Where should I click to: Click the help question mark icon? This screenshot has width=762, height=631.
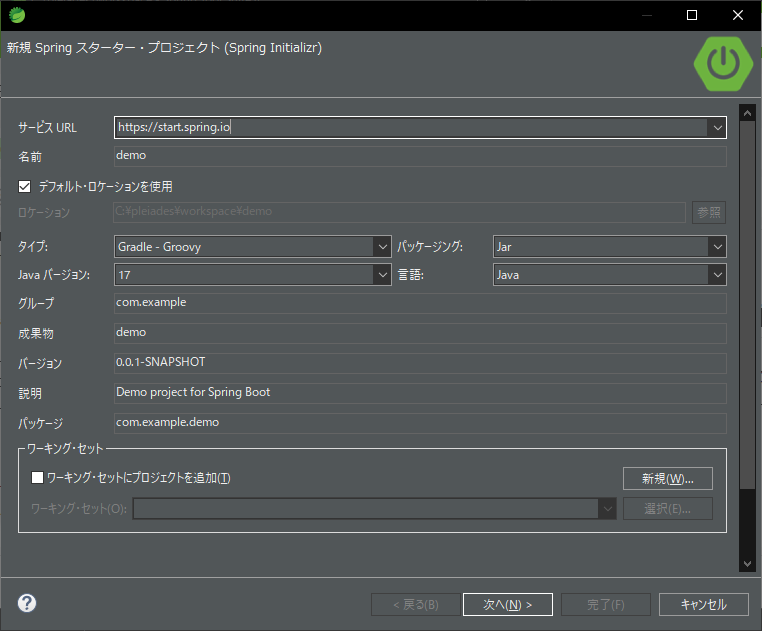coord(27,603)
